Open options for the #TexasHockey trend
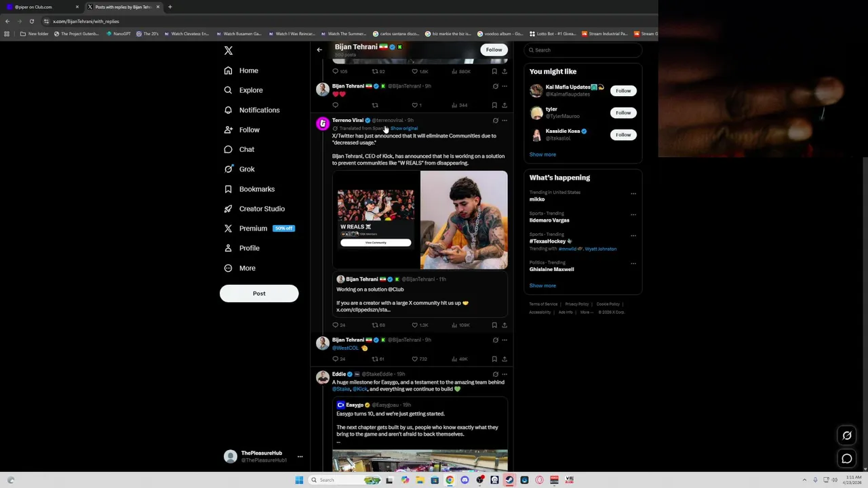This screenshot has width=868, height=488. click(633, 235)
